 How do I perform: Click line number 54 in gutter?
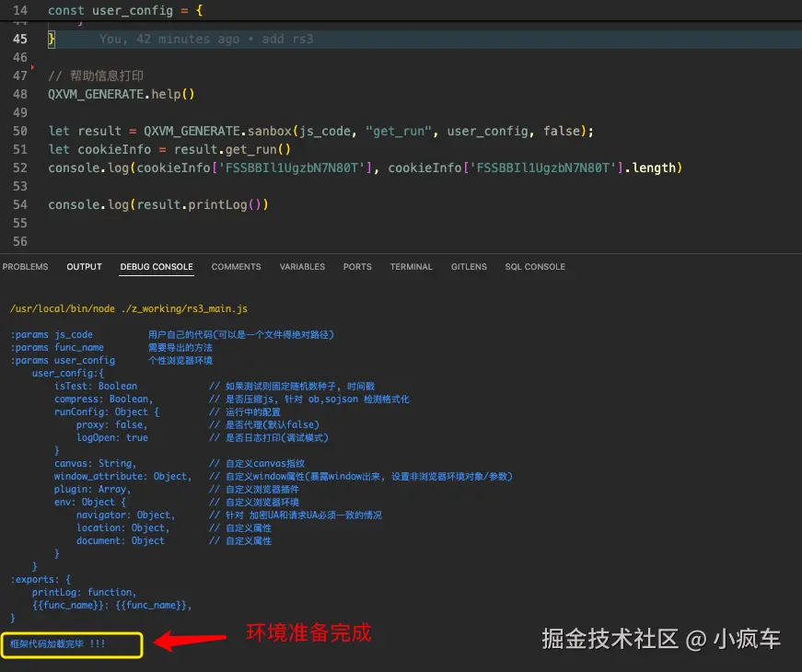click(20, 204)
